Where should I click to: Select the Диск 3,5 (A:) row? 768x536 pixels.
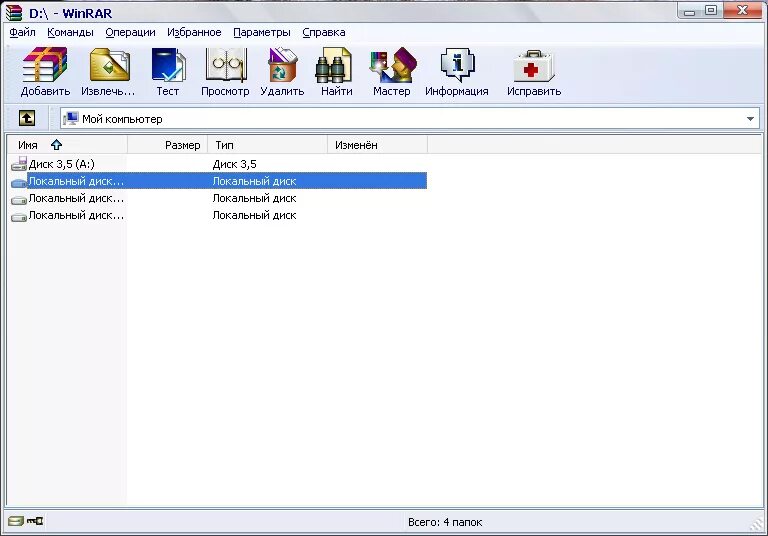click(x=218, y=164)
